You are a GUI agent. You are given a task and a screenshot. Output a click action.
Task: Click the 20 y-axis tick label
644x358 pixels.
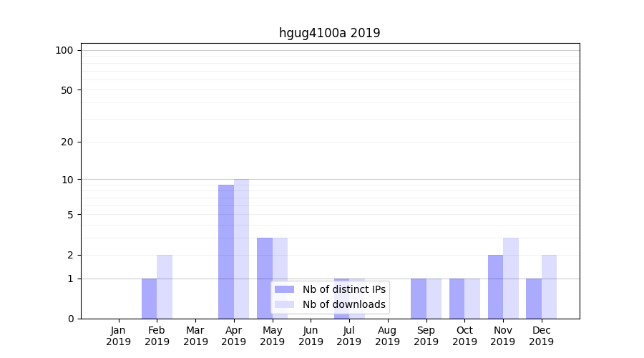pos(67,142)
